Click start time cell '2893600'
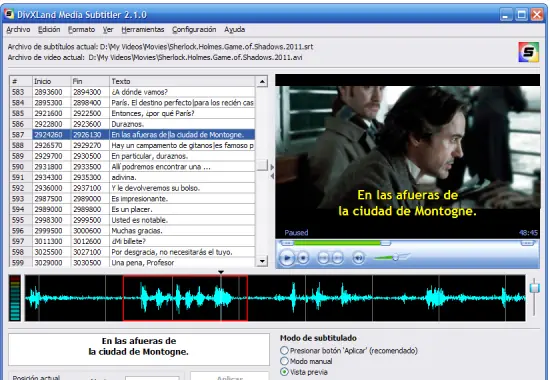 tap(52, 92)
